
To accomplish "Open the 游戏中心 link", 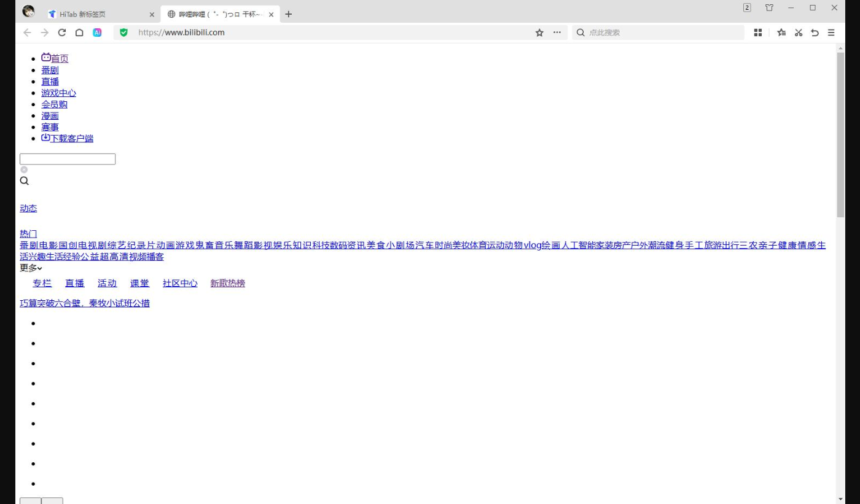I will click(58, 93).
